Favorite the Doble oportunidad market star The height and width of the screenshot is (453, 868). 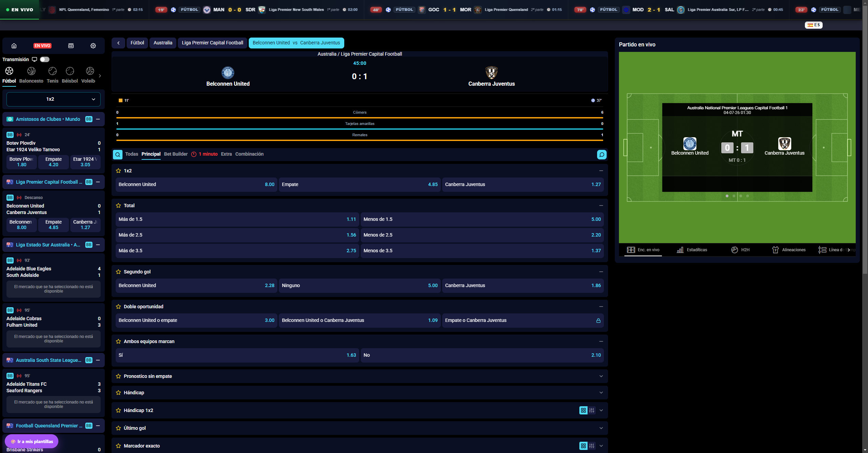pyautogui.click(x=118, y=307)
